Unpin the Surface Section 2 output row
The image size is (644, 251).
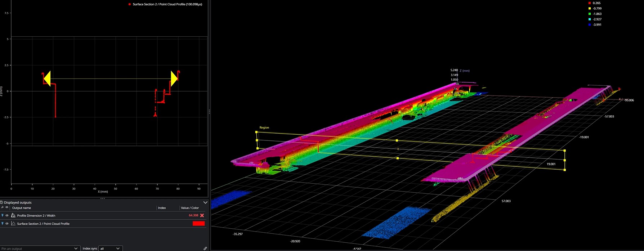pos(2,224)
